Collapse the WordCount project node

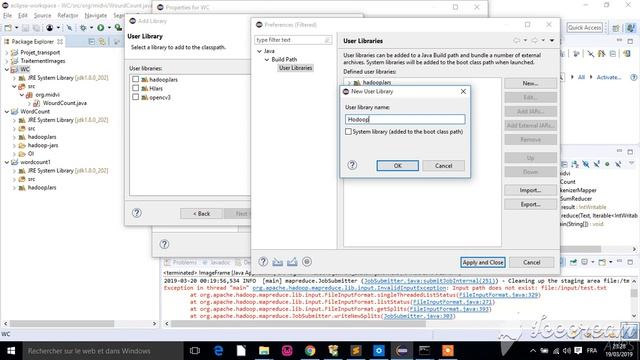pyautogui.click(x=7, y=111)
